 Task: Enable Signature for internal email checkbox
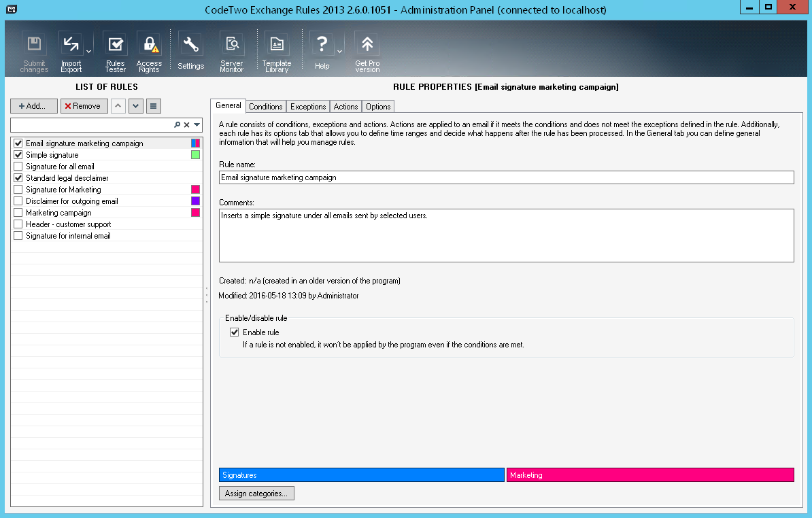(x=18, y=235)
